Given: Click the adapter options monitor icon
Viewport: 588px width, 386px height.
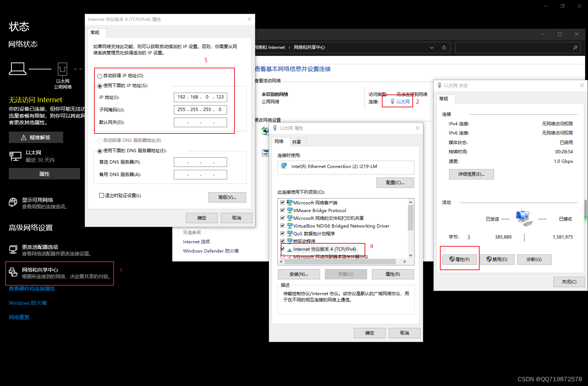Looking at the screenshot, I should [x=13, y=250].
